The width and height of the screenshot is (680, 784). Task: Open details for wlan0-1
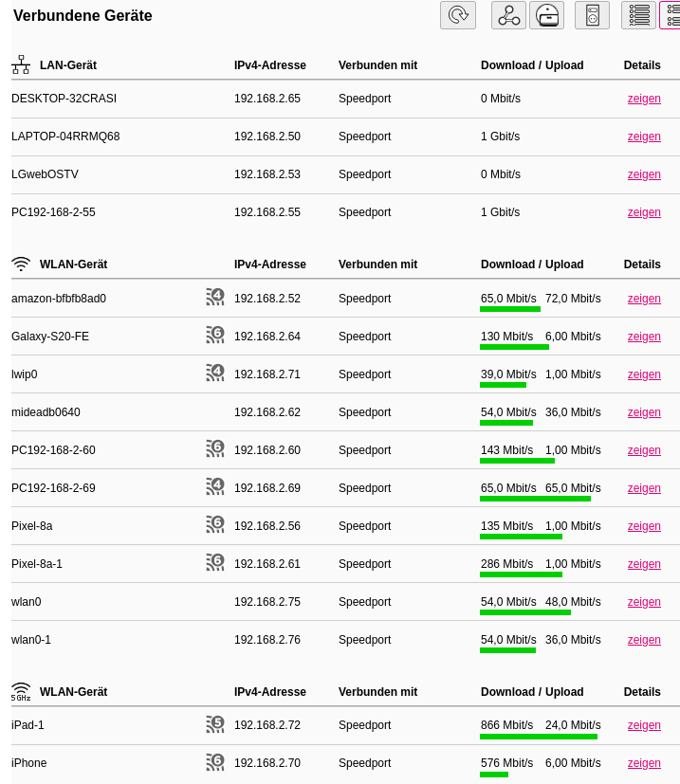644,640
